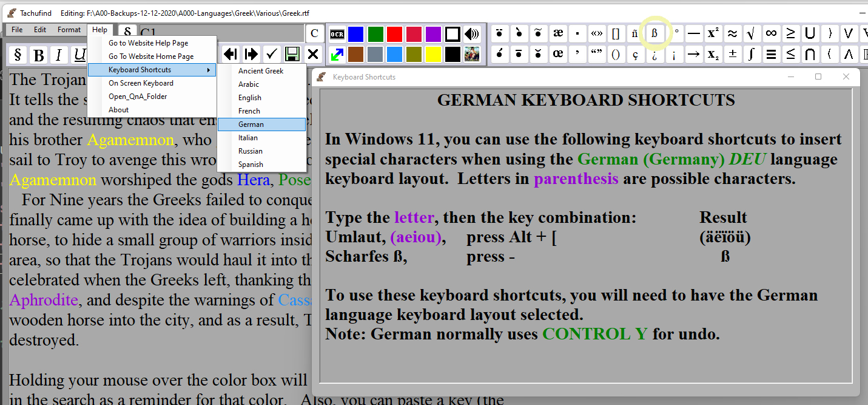The height and width of the screenshot is (405, 868).
Task: Click the green diagonal resize arrows icon
Action: point(337,54)
